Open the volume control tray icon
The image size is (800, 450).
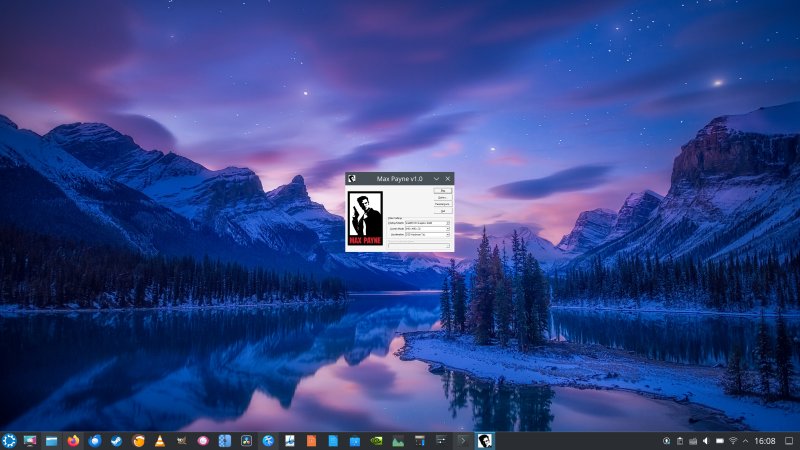(706, 441)
